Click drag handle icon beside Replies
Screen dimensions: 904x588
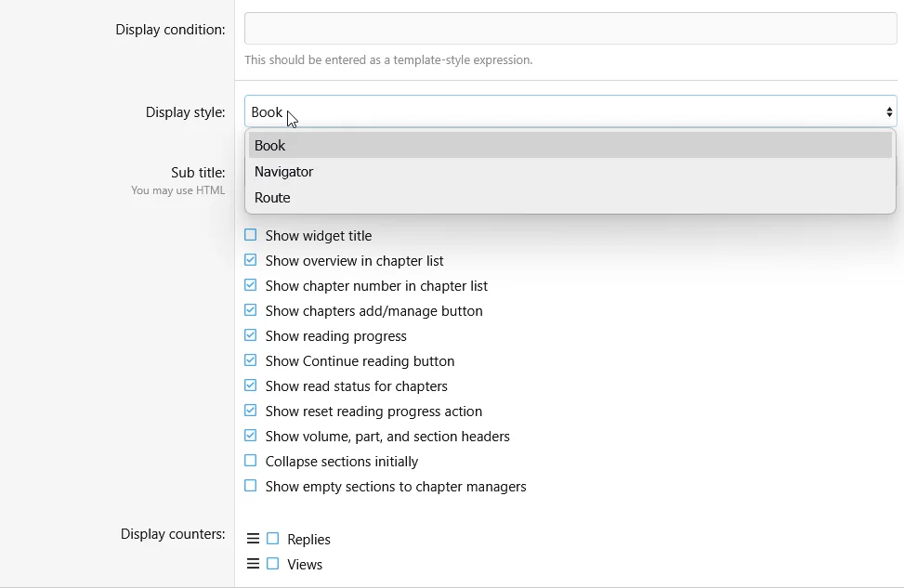[x=253, y=539]
